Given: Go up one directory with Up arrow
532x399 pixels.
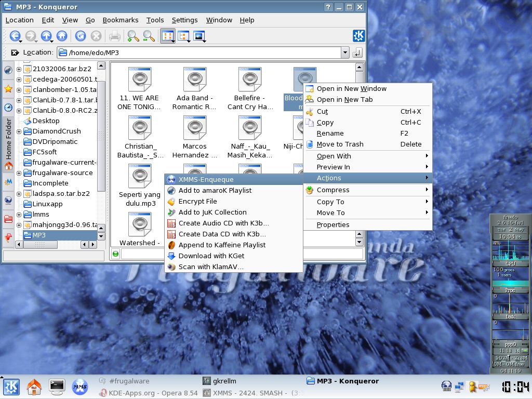Looking at the screenshot, I should click(46, 36).
